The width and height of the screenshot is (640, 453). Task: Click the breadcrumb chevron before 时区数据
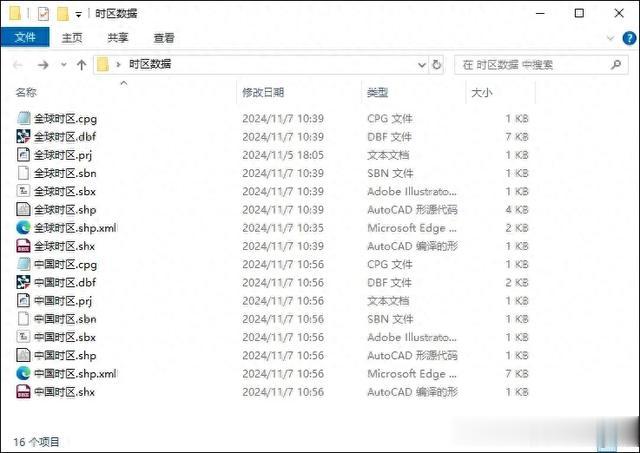point(118,64)
